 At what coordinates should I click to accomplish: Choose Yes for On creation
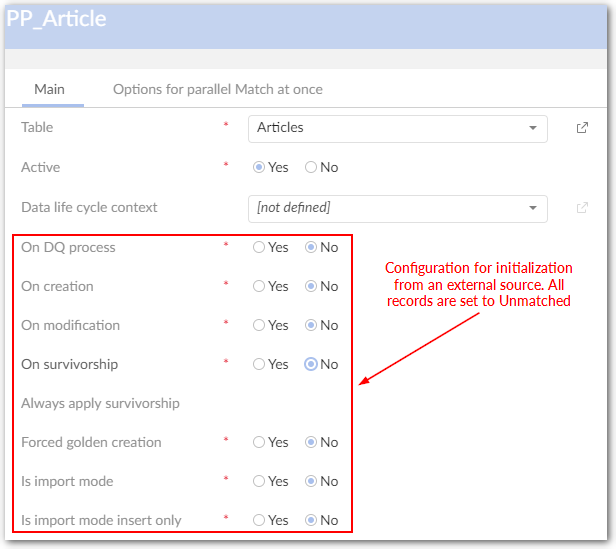[259, 286]
